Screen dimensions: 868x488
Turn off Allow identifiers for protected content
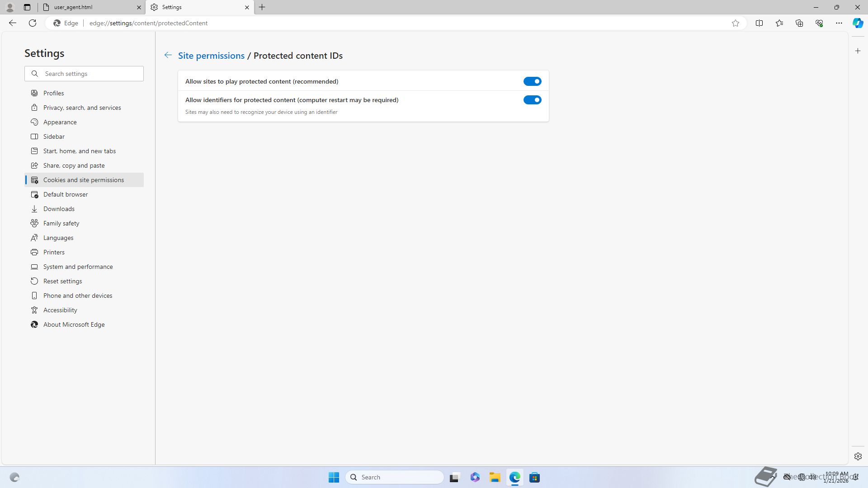coord(532,100)
